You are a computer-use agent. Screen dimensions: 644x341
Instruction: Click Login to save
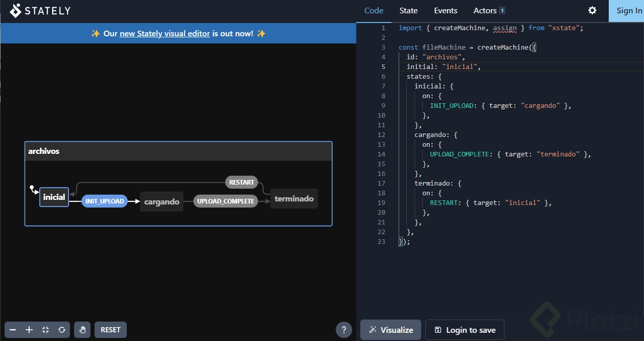(x=465, y=330)
